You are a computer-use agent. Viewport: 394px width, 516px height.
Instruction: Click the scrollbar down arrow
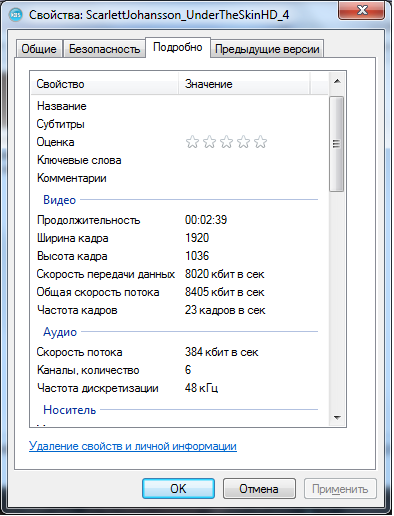tap(337, 418)
